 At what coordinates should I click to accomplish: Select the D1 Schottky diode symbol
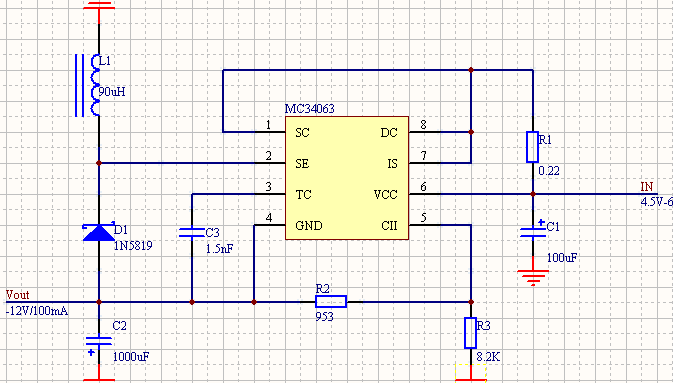[x=99, y=232]
